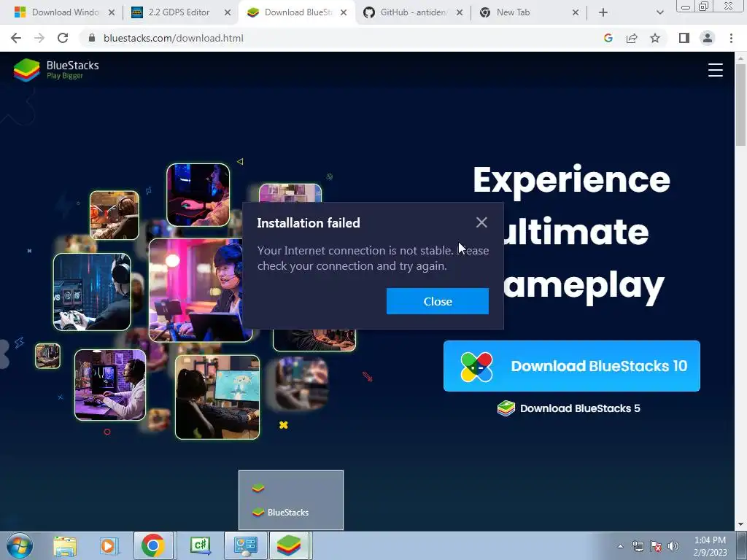Click the Google icon in address bar
Screen dimensions: 747x560
pos(608,38)
